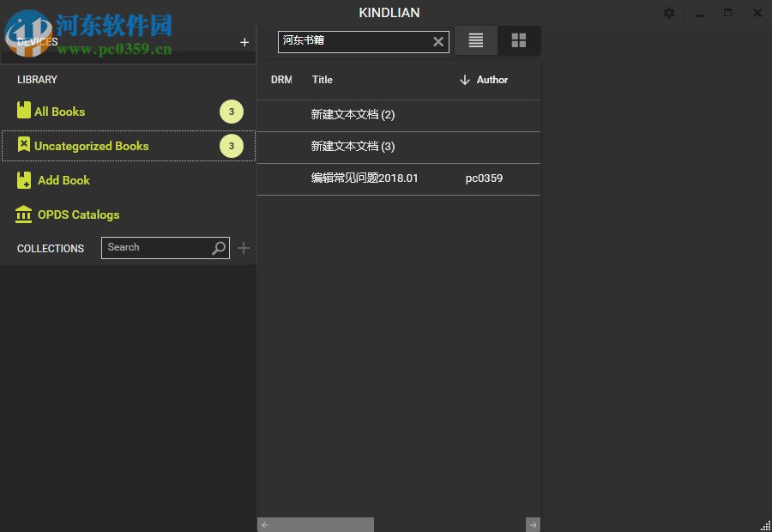Open settings with the gear icon
Viewport: 772px width, 532px height.
pyautogui.click(x=669, y=13)
